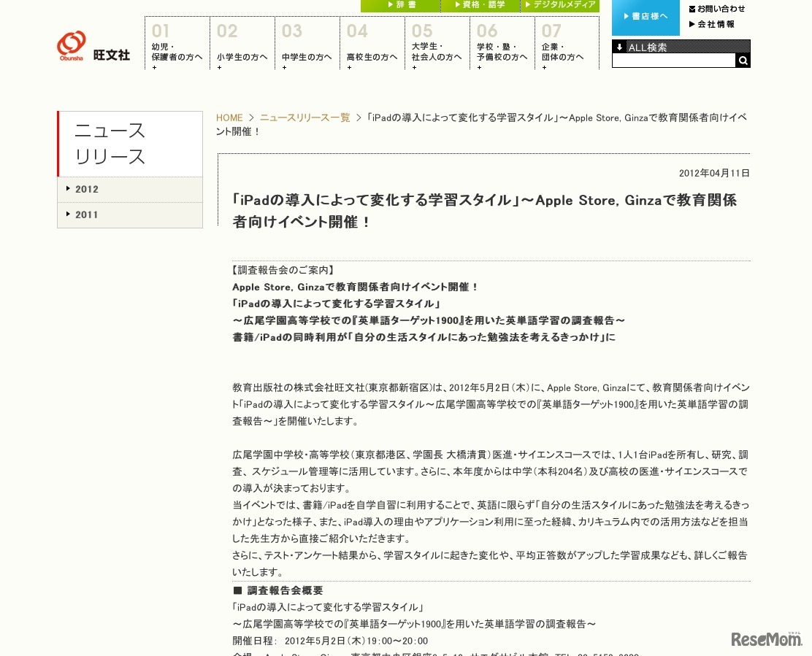Click the article headline about iPad学習スタイル
The image size is (812, 656).
tap(484, 211)
